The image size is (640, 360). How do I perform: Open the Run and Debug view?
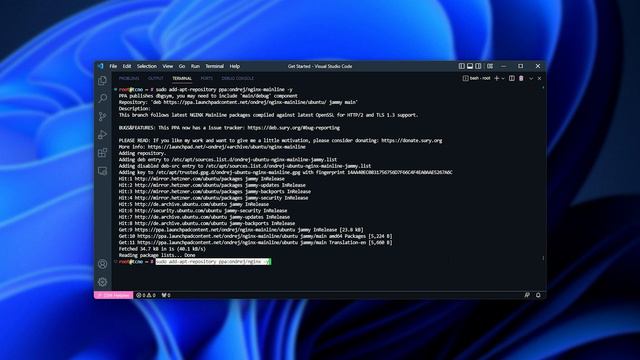click(x=102, y=134)
